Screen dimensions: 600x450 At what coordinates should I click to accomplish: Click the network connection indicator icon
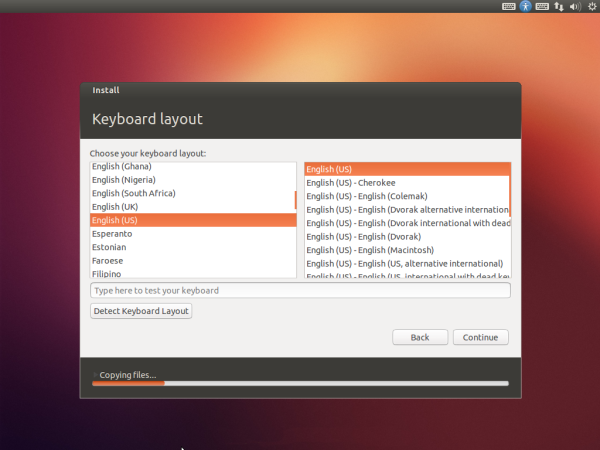pos(558,6)
